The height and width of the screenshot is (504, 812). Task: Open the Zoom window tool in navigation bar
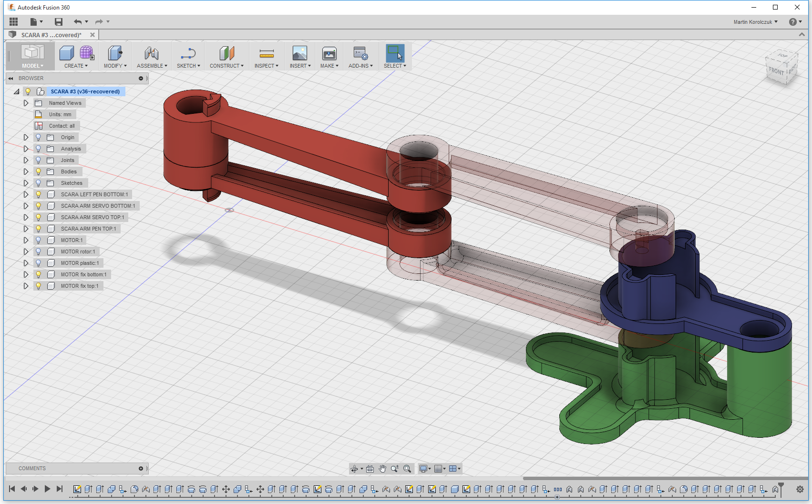(407, 469)
